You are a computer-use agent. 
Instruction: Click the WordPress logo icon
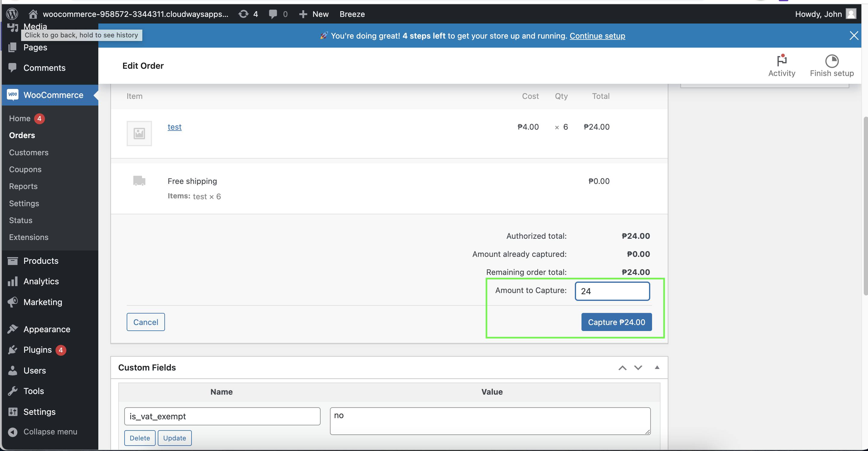(x=12, y=13)
